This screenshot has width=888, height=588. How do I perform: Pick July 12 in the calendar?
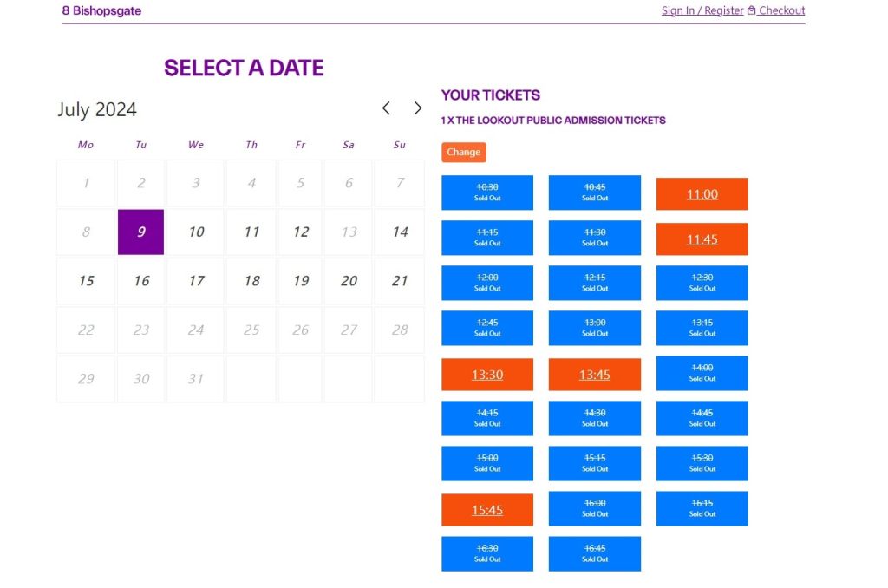coord(301,232)
